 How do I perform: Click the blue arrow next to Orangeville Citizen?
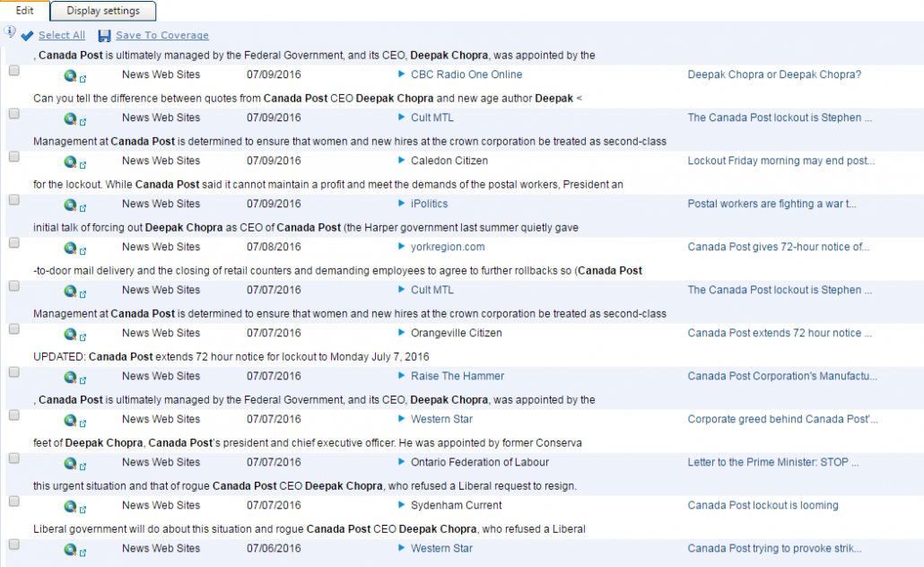401,333
